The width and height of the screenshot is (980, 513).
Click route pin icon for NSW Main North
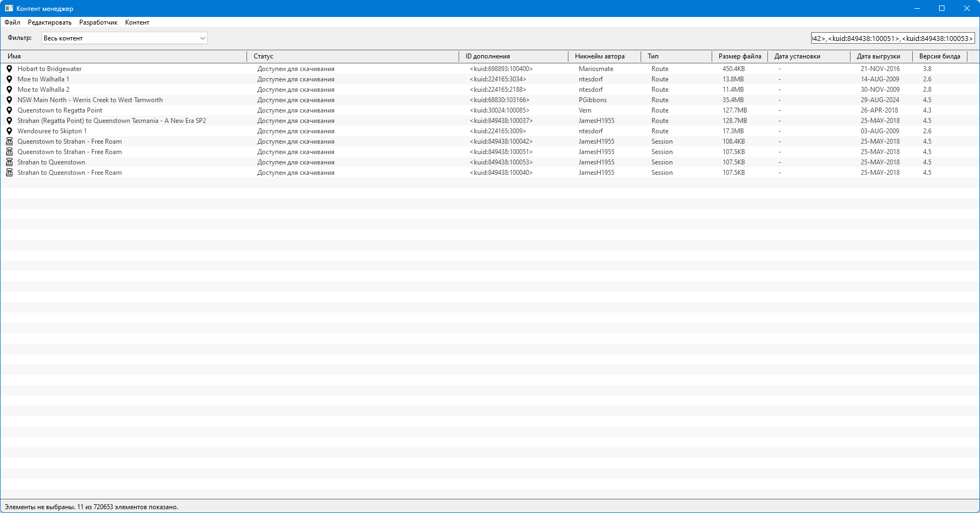(x=9, y=100)
